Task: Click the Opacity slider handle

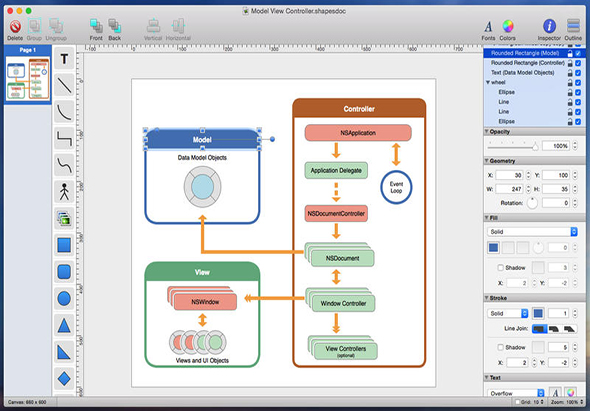Action: (x=535, y=147)
